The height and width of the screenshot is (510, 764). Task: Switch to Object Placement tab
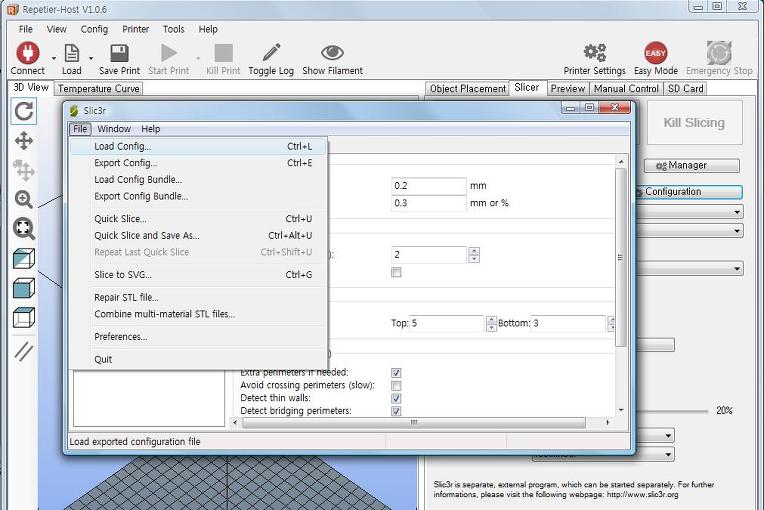click(x=468, y=89)
